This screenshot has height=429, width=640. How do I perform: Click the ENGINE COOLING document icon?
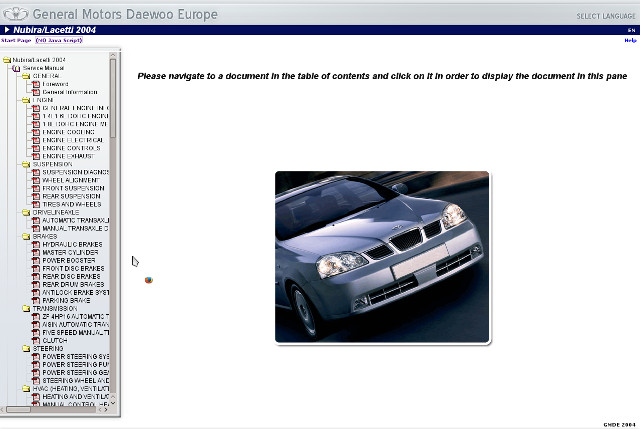[36, 131]
